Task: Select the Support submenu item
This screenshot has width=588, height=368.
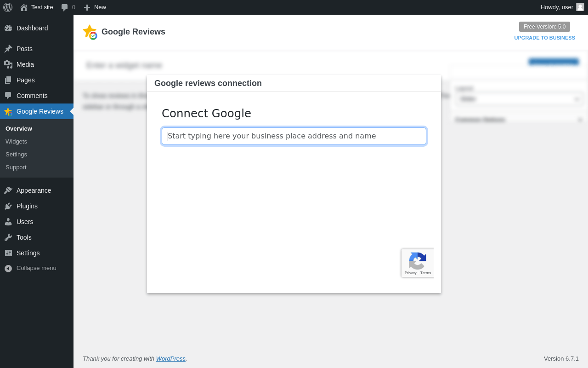Action: point(16,167)
